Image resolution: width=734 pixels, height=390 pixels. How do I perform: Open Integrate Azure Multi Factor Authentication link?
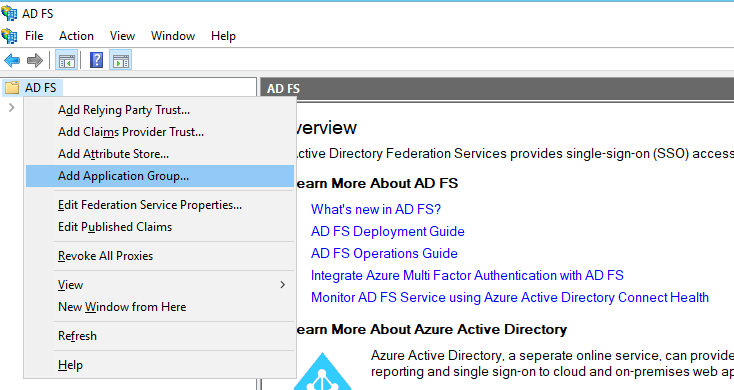467,275
